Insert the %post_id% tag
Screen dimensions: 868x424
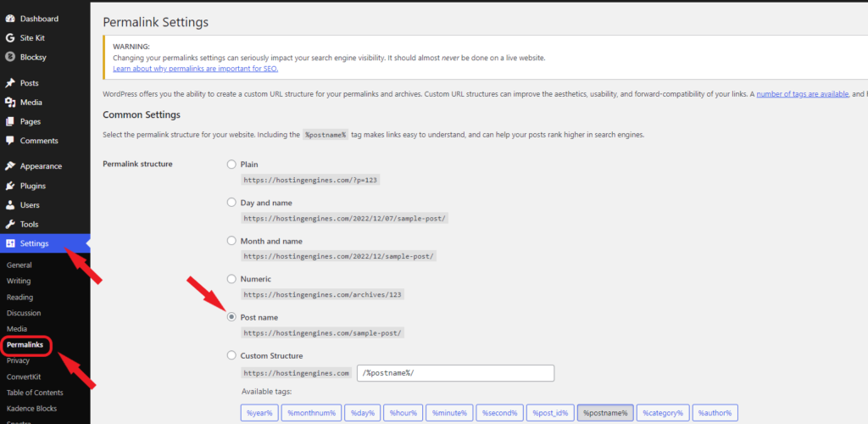click(550, 413)
